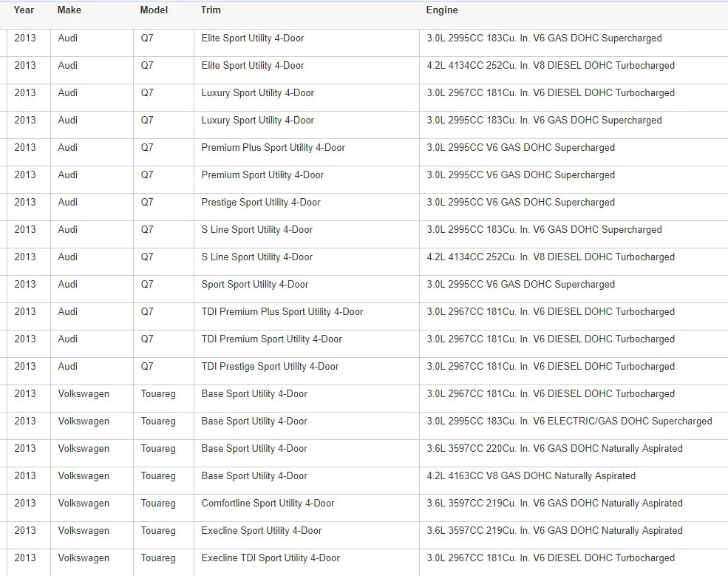The height and width of the screenshot is (576, 728).
Task: Click Q7 model cell in TDI Premium Plus row
Action: pyautogui.click(x=163, y=316)
